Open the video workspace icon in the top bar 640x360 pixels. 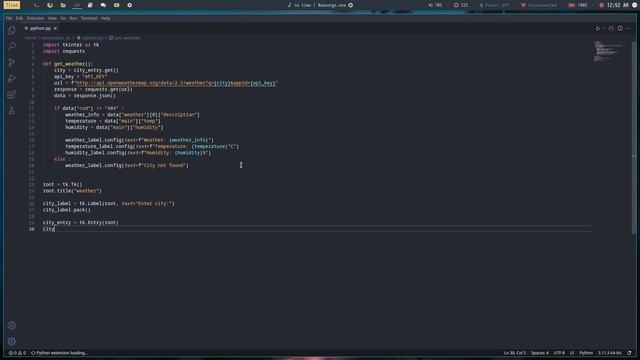click(x=116, y=5)
